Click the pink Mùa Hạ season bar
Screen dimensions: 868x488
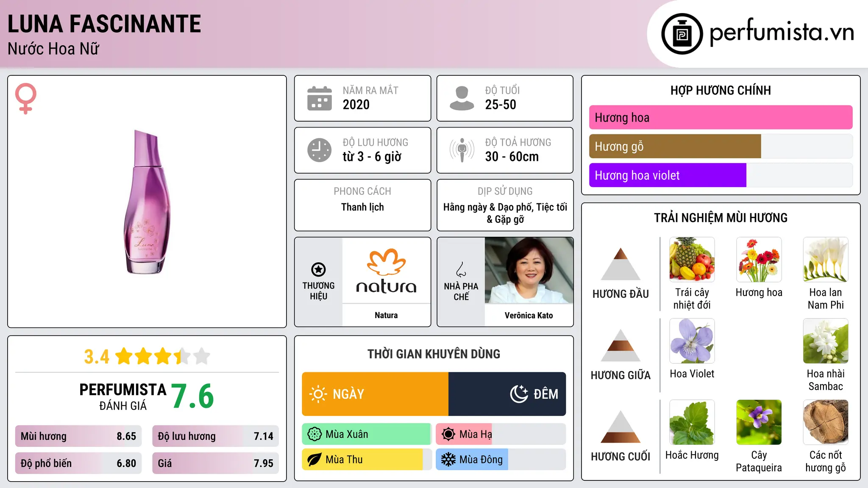464,434
